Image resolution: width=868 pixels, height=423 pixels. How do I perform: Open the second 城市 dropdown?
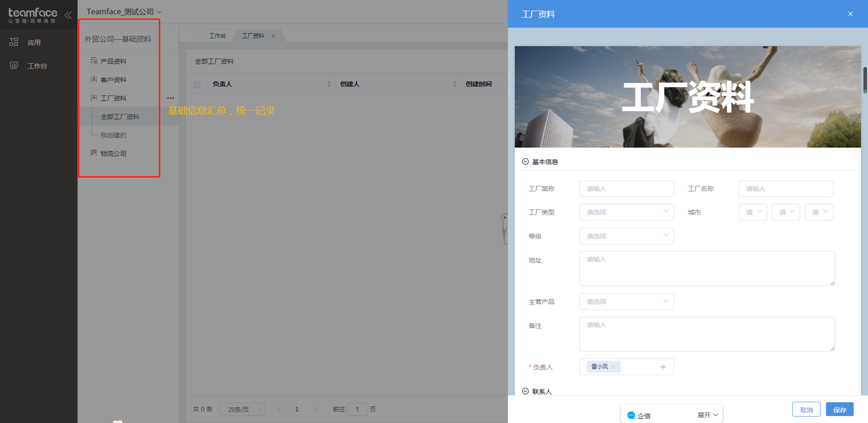point(786,212)
